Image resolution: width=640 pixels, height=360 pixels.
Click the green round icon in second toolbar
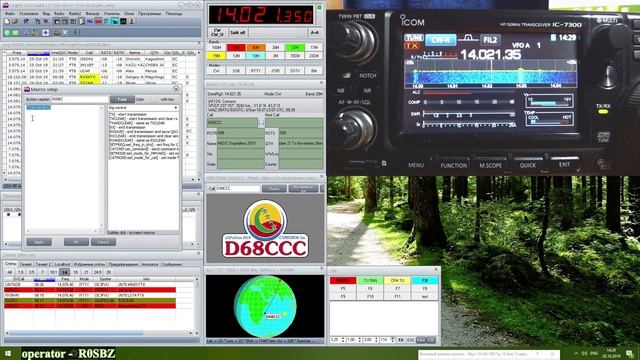[x=7, y=33]
